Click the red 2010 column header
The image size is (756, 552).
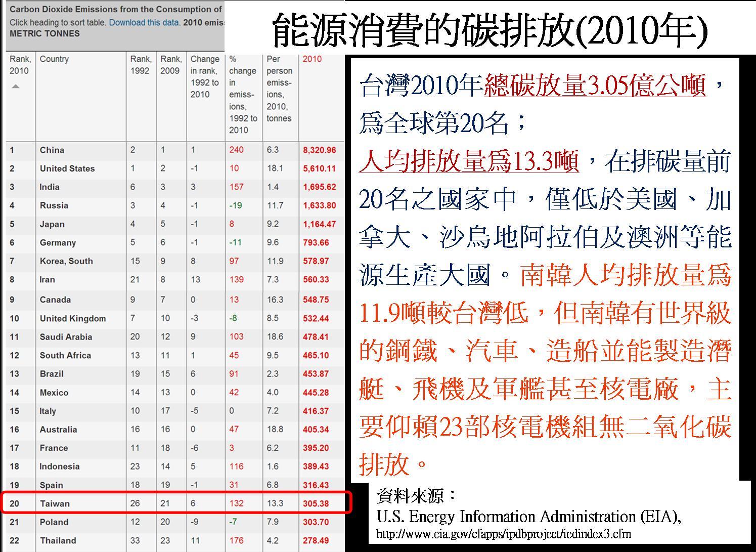[x=312, y=59]
